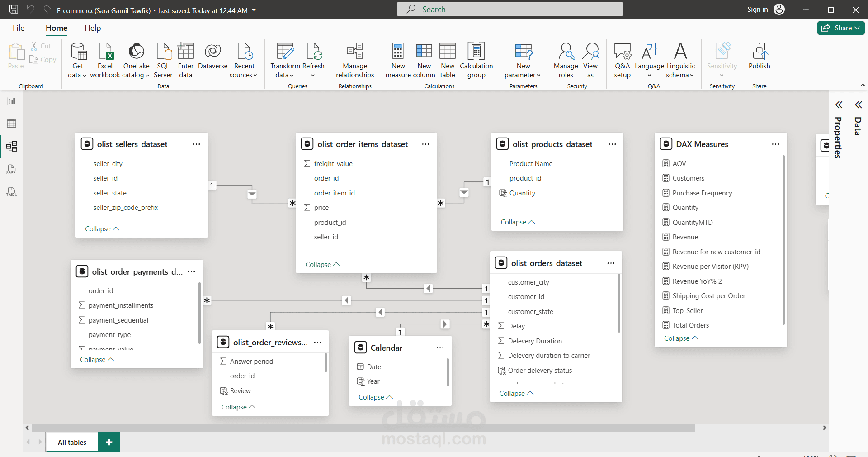The height and width of the screenshot is (457, 868).
Task: Select the AOV measure
Action: (679, 164)
